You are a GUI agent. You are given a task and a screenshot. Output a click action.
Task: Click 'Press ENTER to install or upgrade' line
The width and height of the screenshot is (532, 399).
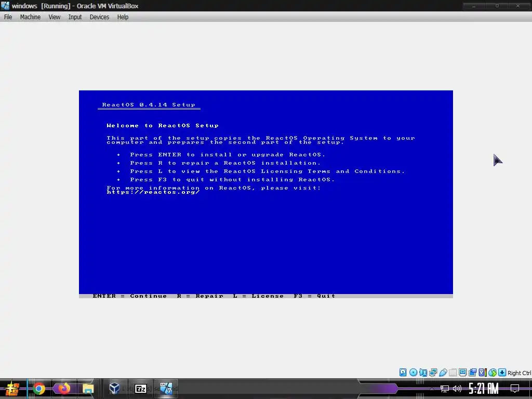click(228, 155)
